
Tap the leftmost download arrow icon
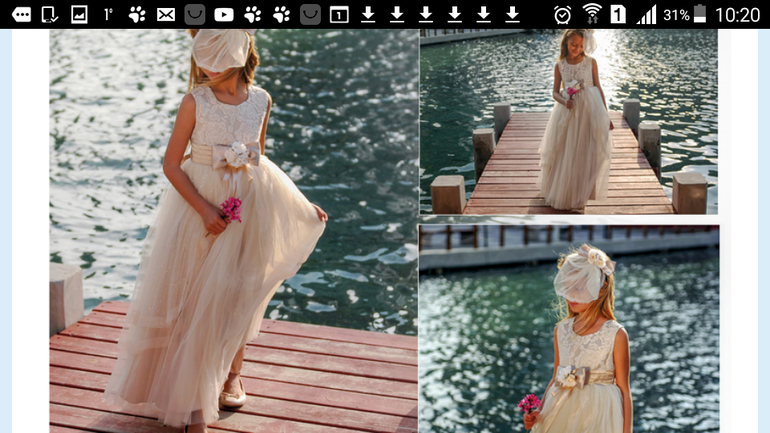[x=368, y=14]
